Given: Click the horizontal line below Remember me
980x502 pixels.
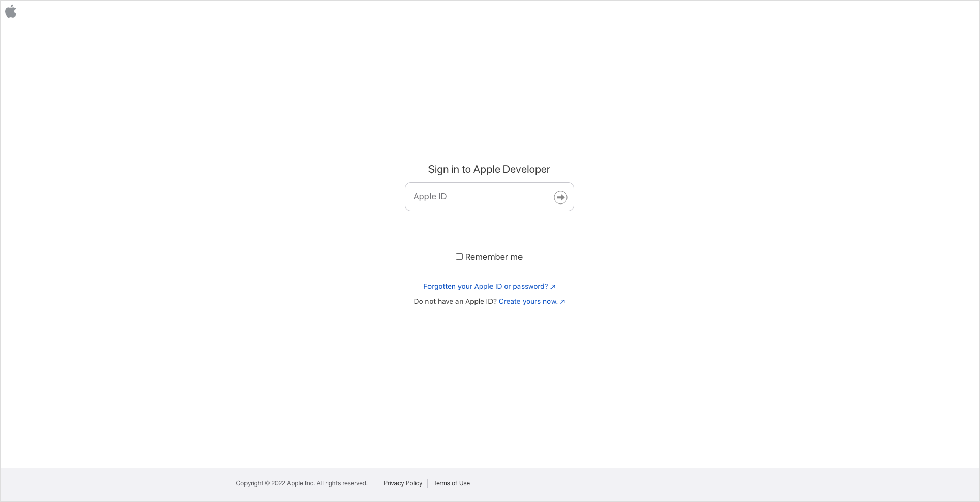Looking at the screenshot, I should pyautogui.click(x=489, y=272).
